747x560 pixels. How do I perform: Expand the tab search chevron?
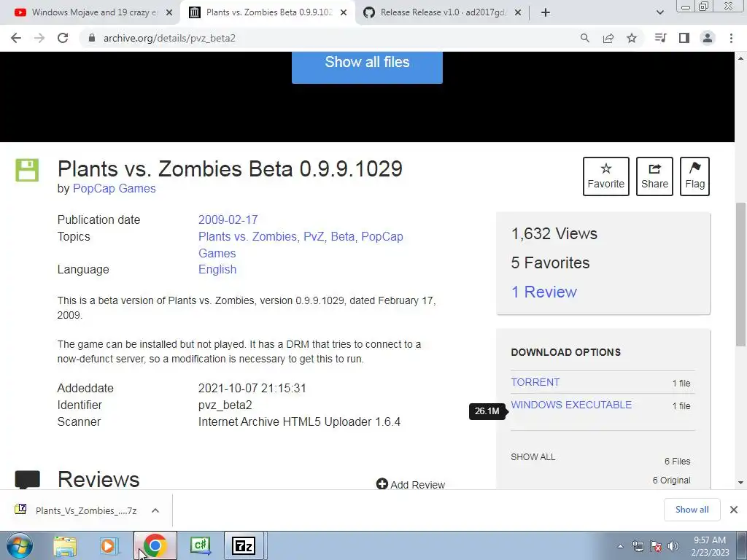pyautogui.click(x=659, y=12)
